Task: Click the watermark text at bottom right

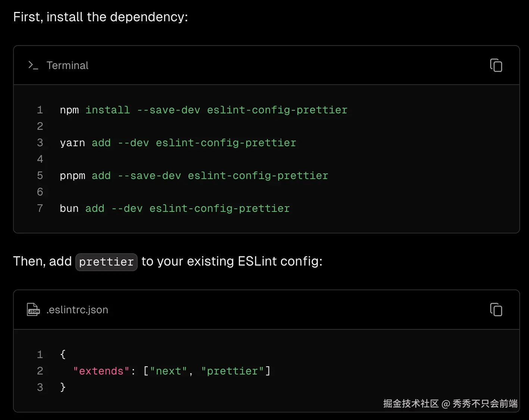Action: [x=450, y=404]
